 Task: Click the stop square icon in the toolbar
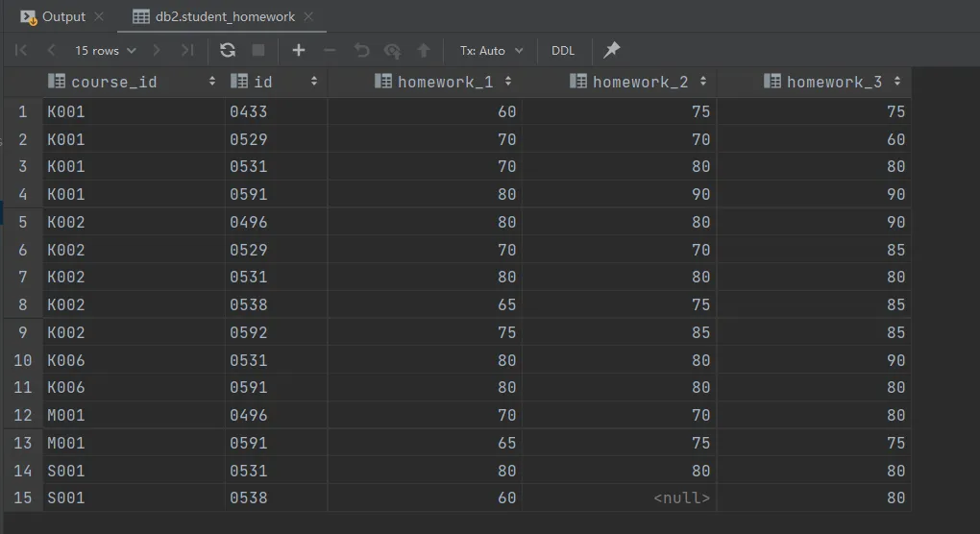click(258, 50)
